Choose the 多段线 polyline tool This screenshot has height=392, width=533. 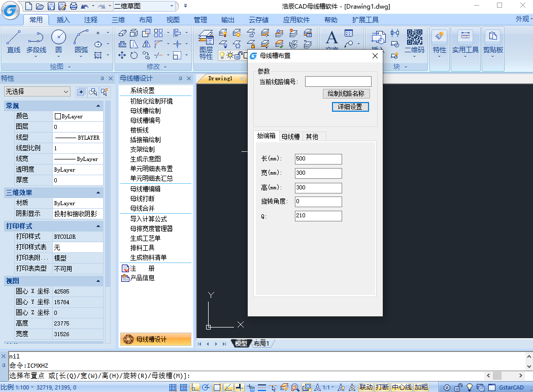point(36,42)
